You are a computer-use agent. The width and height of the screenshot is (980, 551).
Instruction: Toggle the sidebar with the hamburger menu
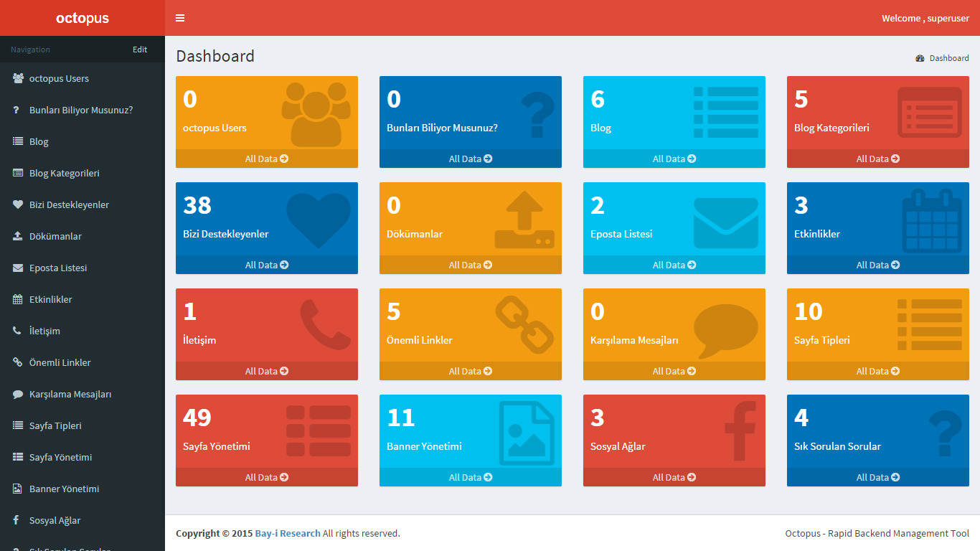[180, 17]
